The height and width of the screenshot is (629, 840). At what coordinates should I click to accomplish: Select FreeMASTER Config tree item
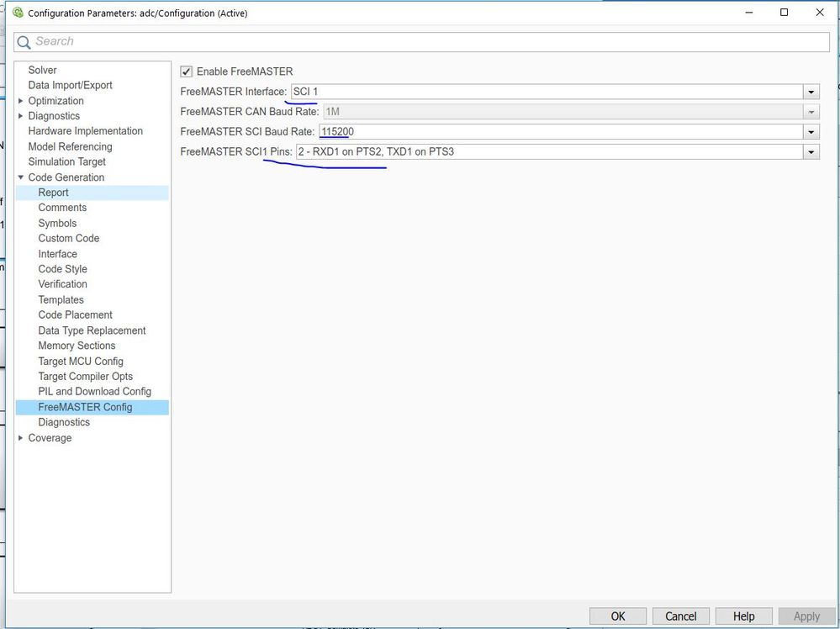[92, 407]
